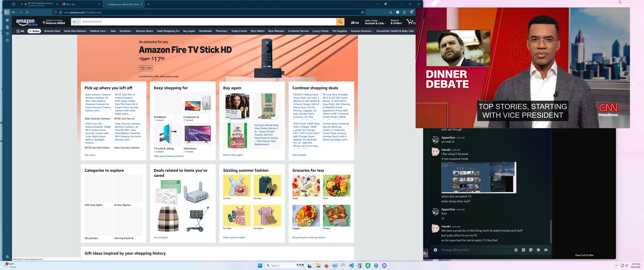Click View Full Profile in Discord
Image resolution: width=644 pixels, height=270 pixels.
(x=584, y=255)
